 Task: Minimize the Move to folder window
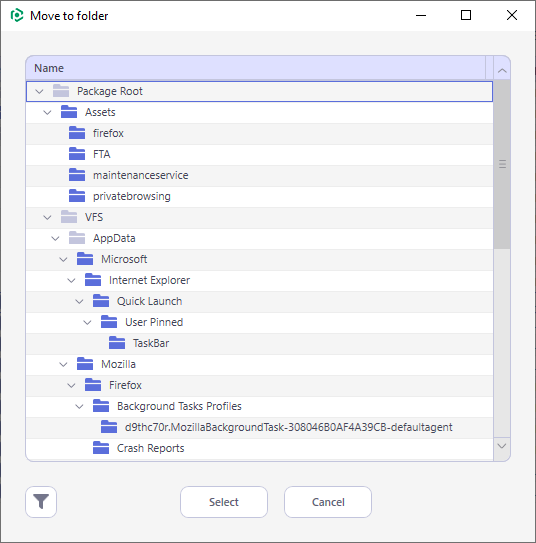421,15
